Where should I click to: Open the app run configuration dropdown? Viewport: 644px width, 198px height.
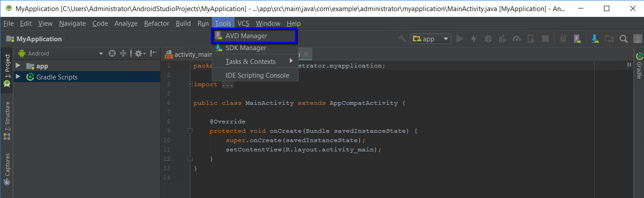click(x=431, y=39)
